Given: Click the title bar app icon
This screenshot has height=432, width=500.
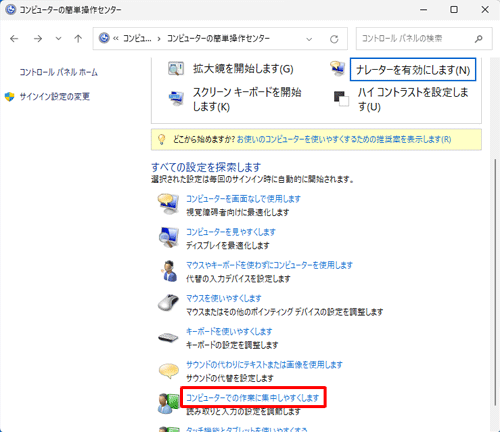Looking at the screenshot, I should 10,10.
